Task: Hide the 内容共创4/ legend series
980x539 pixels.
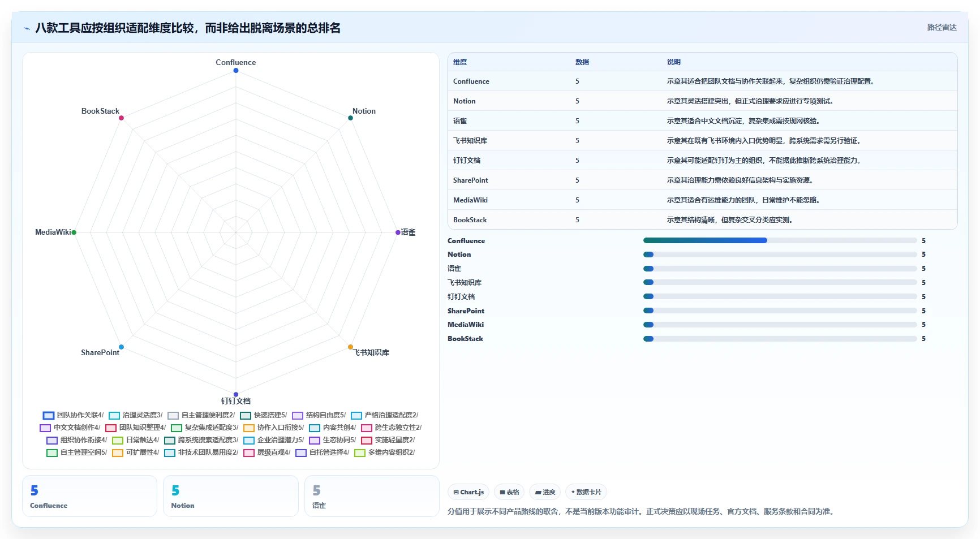Action: (333, 428)
